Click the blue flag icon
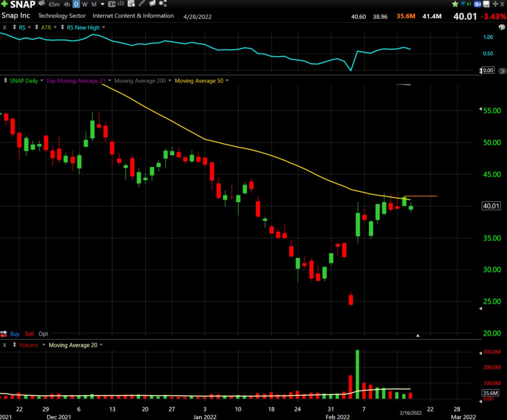 click(463, 4)
